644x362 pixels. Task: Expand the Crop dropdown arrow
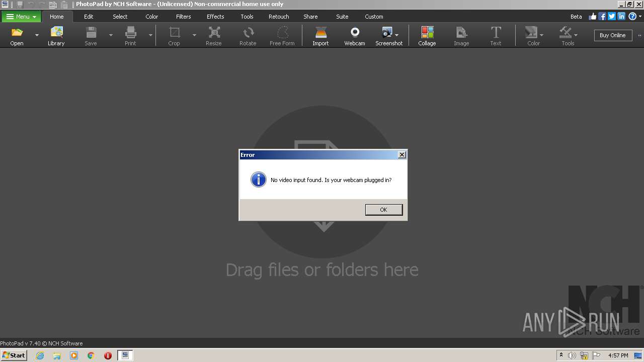click(x=194, y=35)
